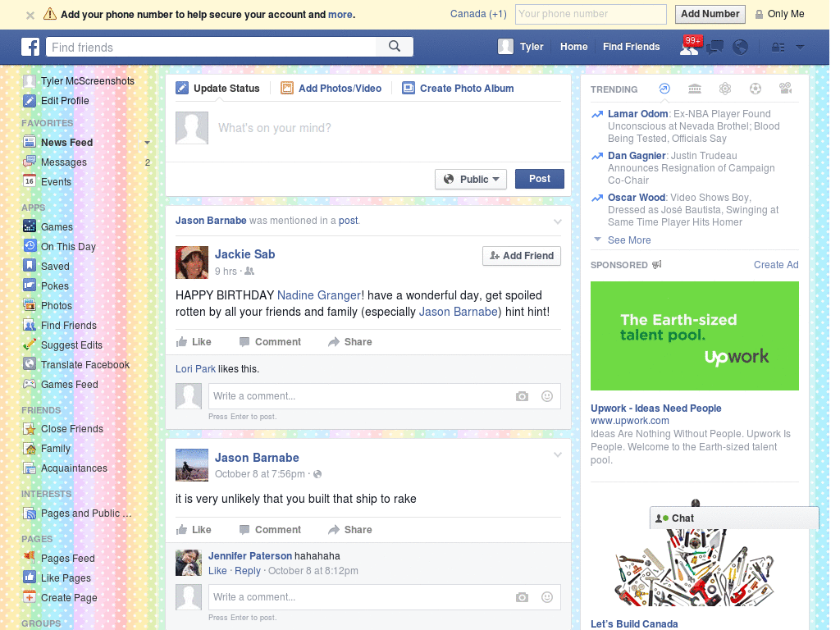Like Jackie Sab's birthday post
The width and height of the screenshot is (840, 630).
[194, 342]
